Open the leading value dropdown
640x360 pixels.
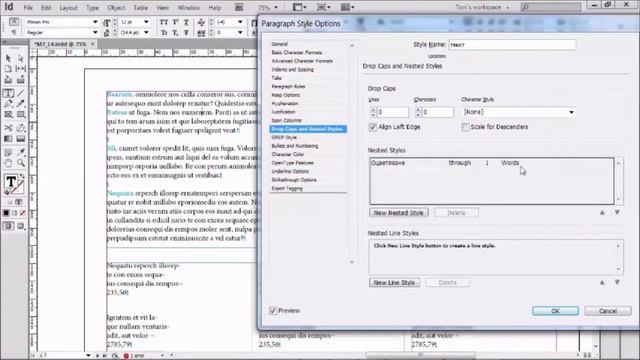point(146,33)
